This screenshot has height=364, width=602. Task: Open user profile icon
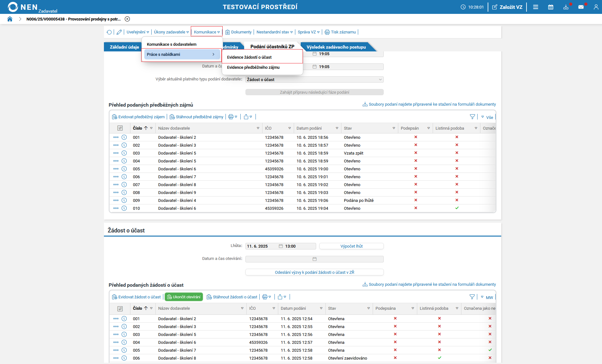click(596, 7)
